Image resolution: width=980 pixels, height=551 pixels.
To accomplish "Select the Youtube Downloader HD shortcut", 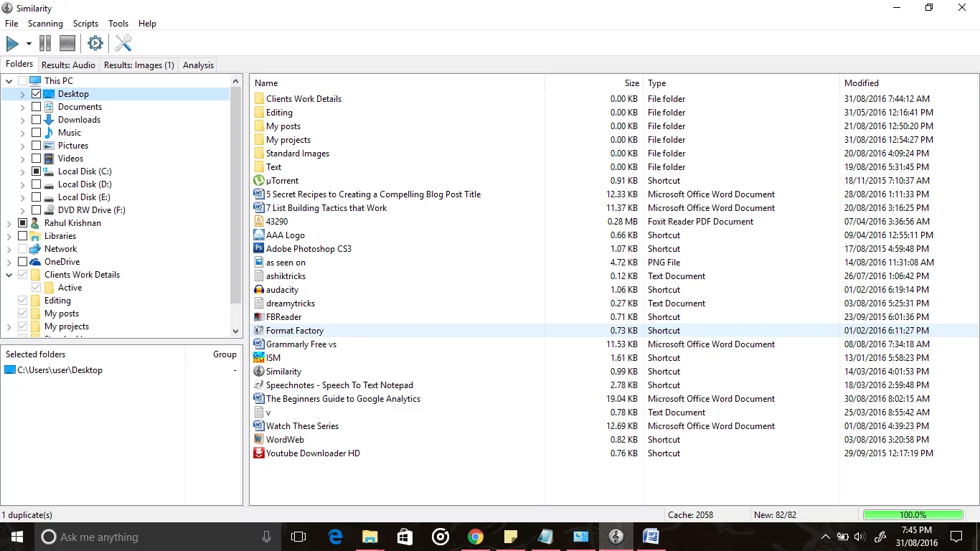I will tap(313, 453).
